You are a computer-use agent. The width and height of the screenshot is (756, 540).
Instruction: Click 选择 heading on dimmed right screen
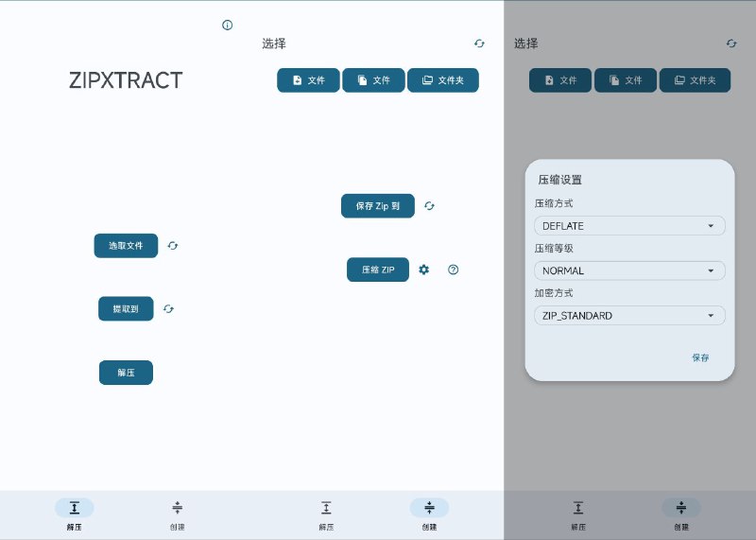pos(526,44)
